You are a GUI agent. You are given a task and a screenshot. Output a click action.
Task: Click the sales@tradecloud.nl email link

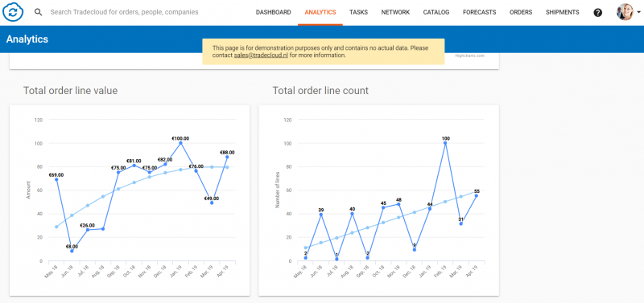tap(261, 55)
